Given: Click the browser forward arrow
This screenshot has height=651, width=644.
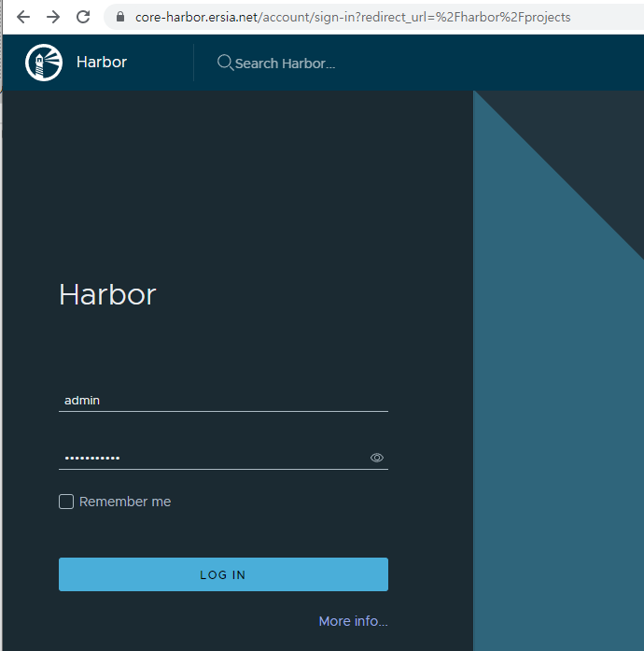Looking at the screenshot, I should [x=53, y=17].
